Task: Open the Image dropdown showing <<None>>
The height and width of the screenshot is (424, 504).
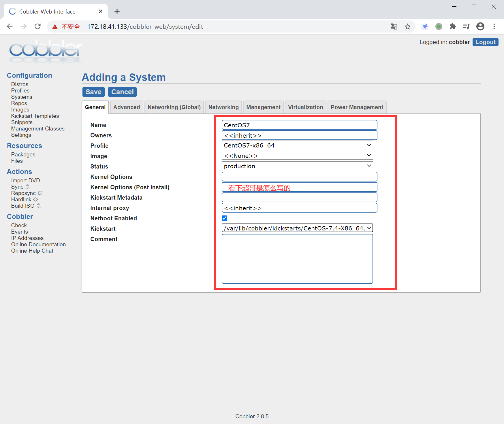Action: 297,156
